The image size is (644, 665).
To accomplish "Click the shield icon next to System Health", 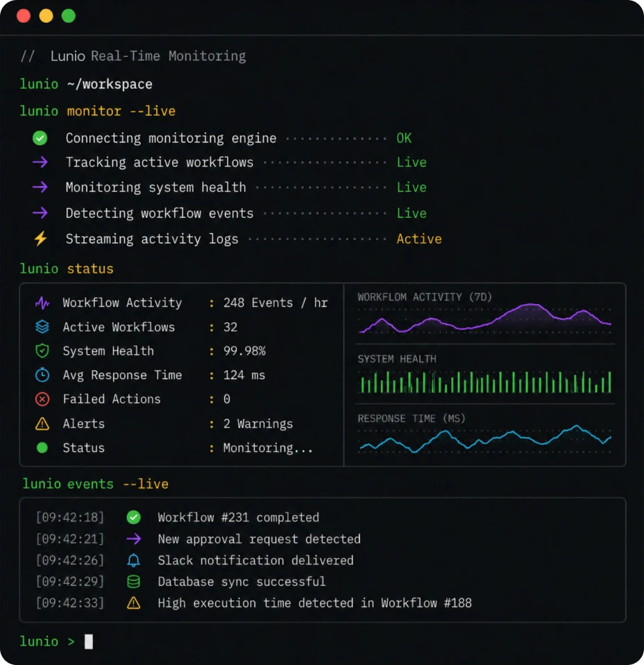I will pos(42,351).
